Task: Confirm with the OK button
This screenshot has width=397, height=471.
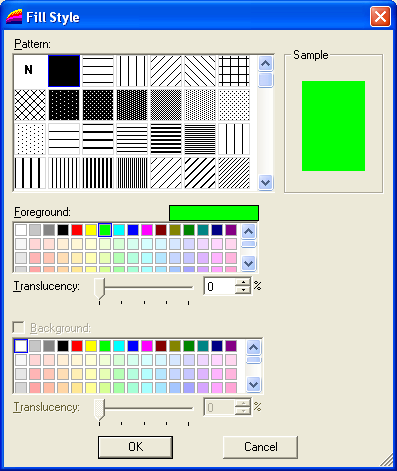Action: point(135,447)
